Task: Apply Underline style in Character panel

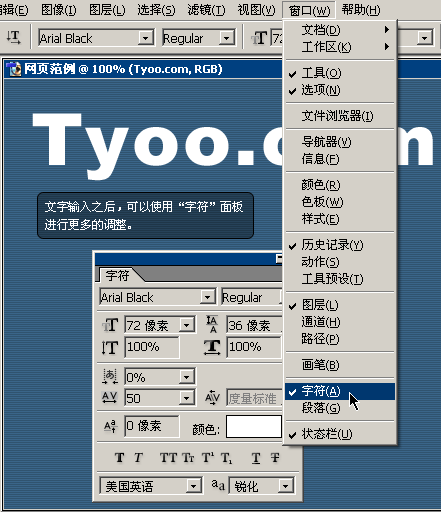Action: [x=256, y=458]
